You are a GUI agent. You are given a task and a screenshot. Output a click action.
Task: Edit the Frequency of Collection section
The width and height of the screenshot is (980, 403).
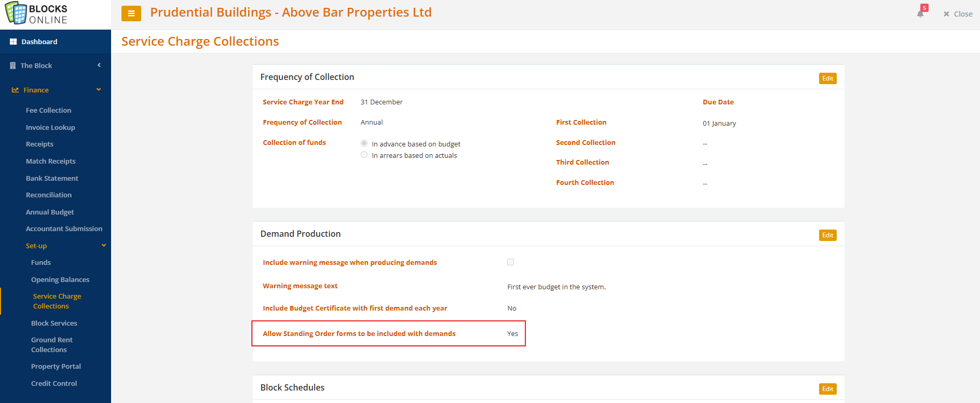click(828, 78)
